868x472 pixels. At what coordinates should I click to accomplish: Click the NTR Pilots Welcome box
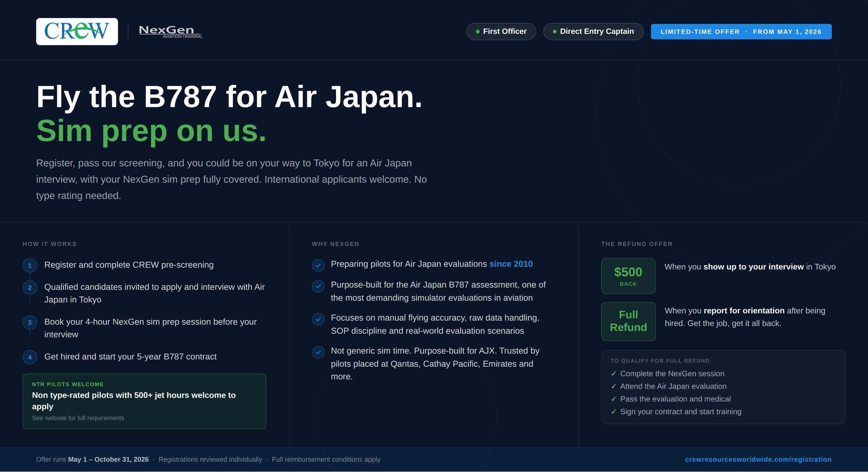pyautogui.click(x=144, y=401)
